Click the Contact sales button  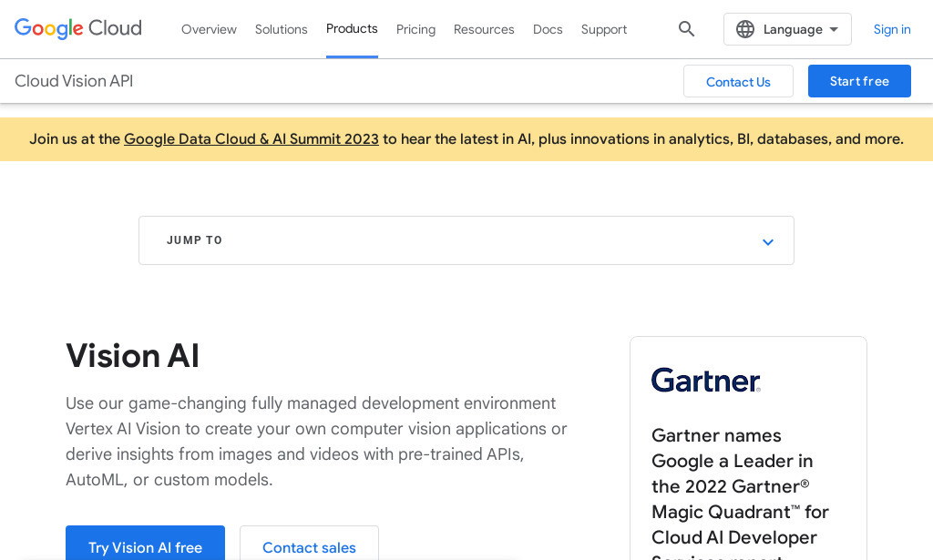tap(309, 547)
